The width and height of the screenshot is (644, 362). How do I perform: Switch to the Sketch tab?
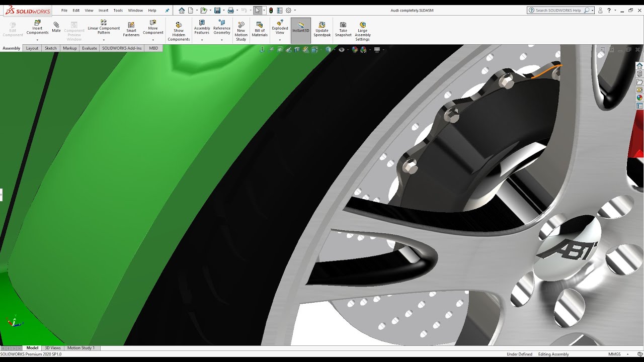point(51,48)
